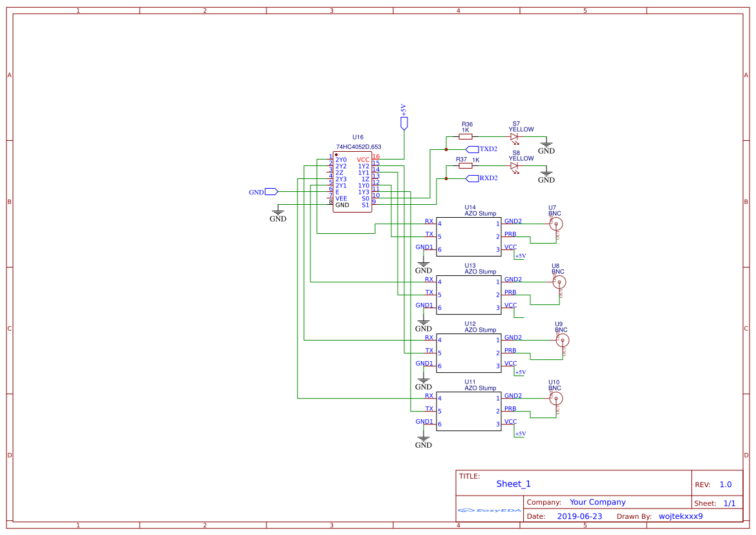Click the Sheet_1 title text

tap(513, 483)
